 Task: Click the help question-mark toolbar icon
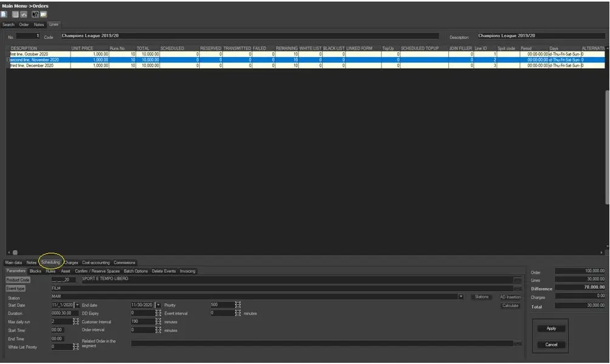[35, 15]
